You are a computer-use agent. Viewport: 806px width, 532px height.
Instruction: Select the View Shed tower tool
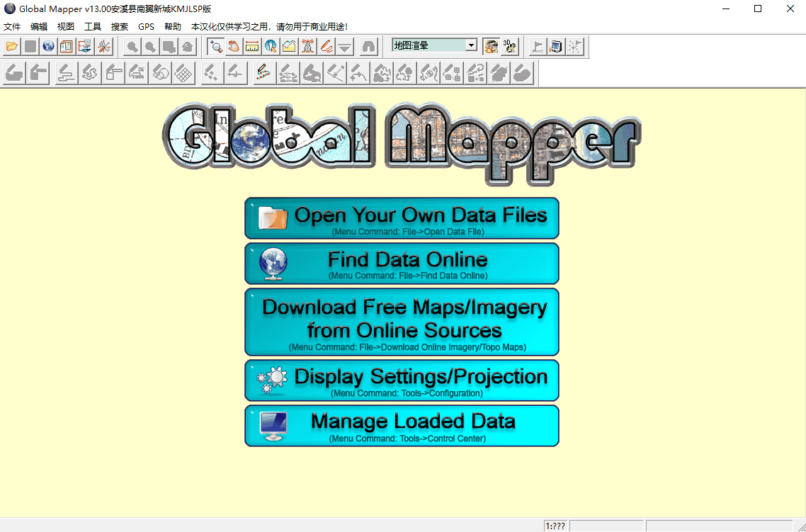[x=307, y=47]
